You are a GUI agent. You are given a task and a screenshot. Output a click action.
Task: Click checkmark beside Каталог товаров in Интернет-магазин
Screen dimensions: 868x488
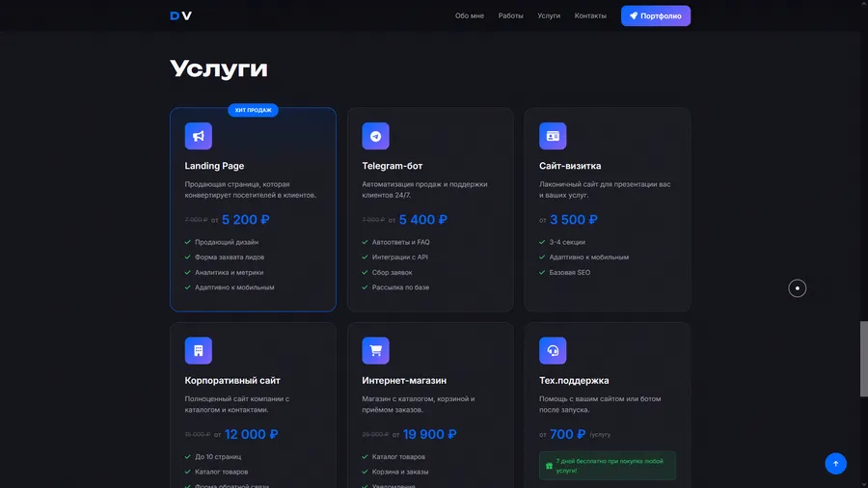click(x=365, y=457)
